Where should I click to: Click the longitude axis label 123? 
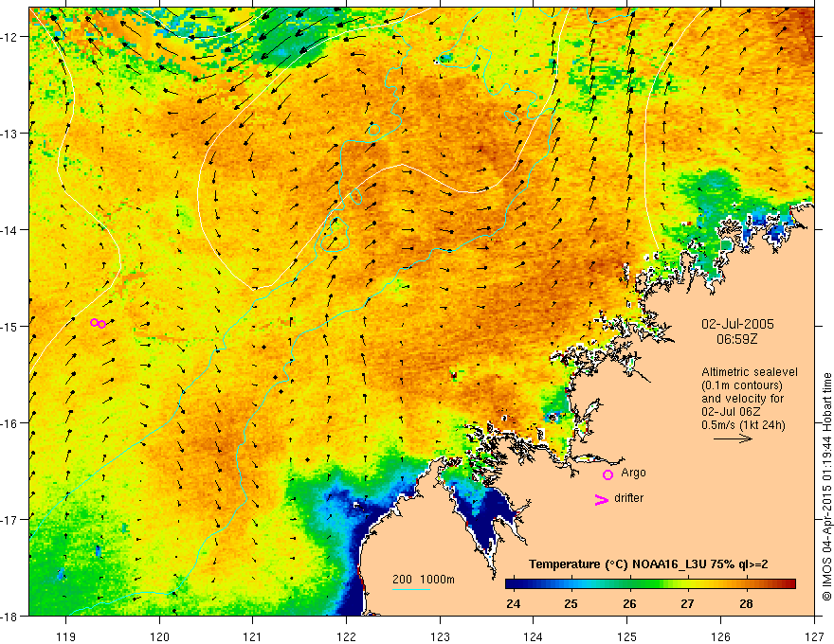[440, 636]
